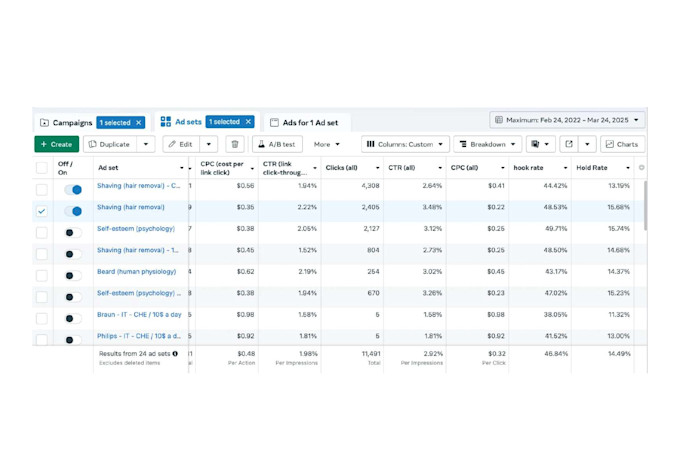Viewport: 680px width, 459px height.
Task: Switch to the Ad sets tab
Action: pyautogui.click(x=188, y=122)
